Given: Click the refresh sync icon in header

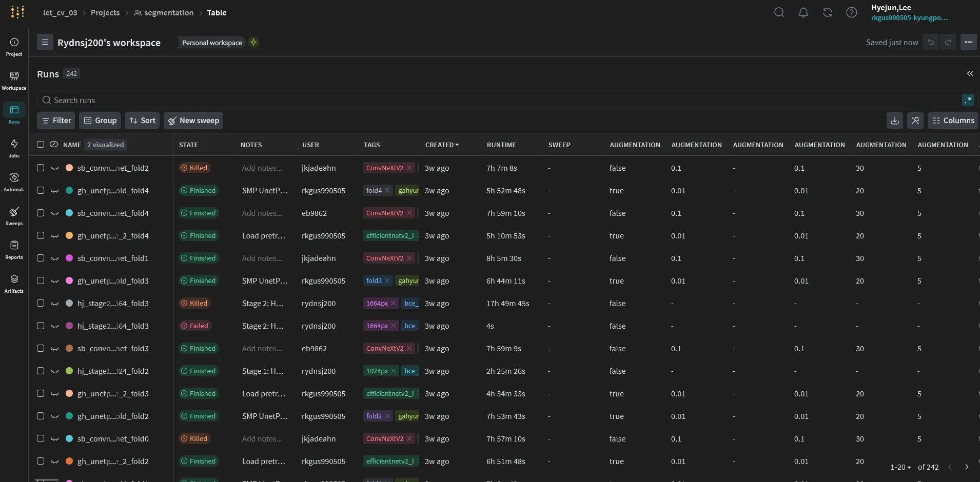Looking at the screenshot, I should coord(828,12).
